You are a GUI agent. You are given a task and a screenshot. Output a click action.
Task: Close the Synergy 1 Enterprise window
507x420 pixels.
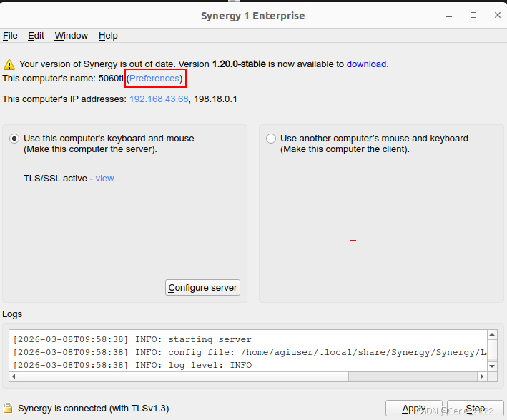498,15
